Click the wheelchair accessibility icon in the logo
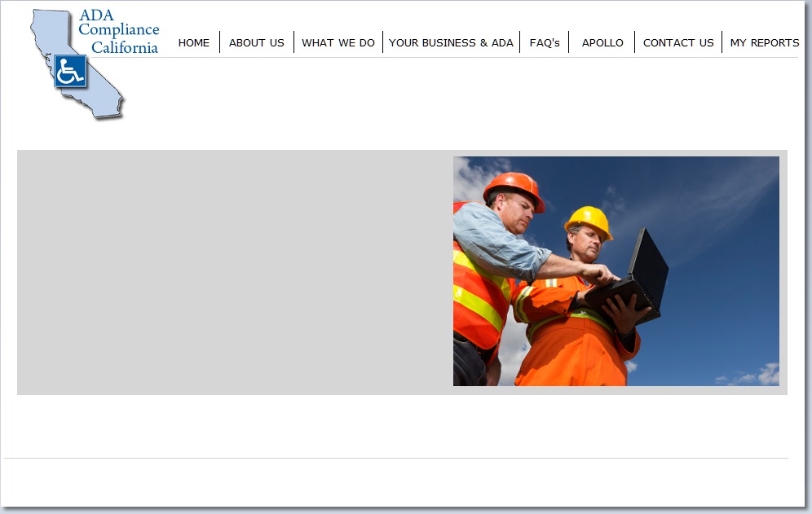Screen dimensions: 812x514 point(70,72)
